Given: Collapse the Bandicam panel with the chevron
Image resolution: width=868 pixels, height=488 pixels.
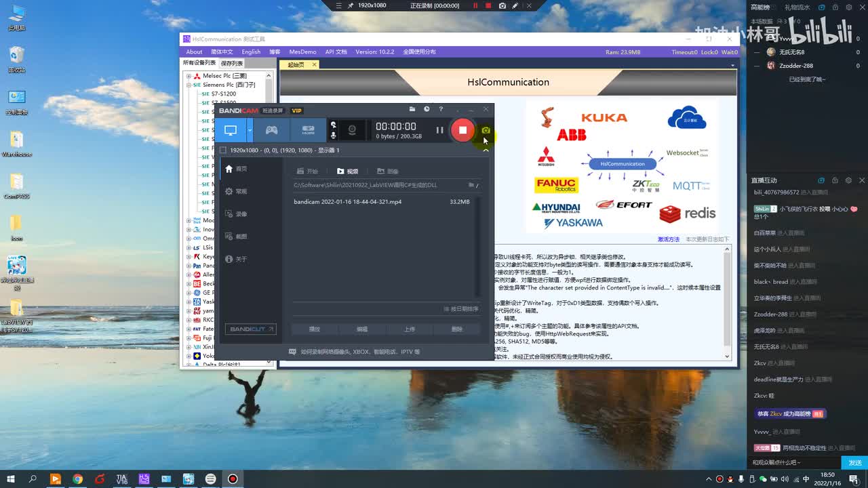Looking at the screenshot, I should [x=486, y=150].
